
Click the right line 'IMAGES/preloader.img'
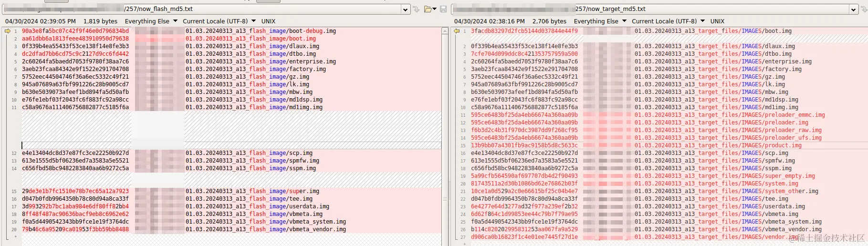(x=775, y=123)
